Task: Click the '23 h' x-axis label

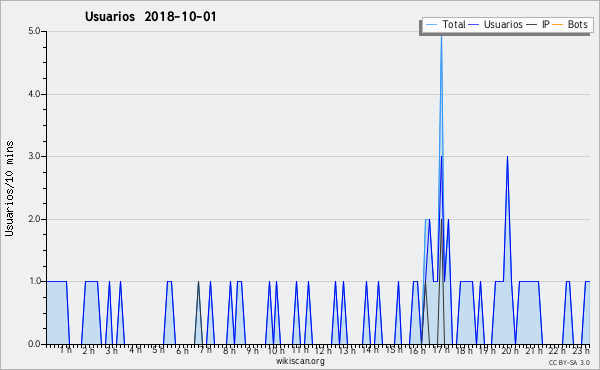Action: pyautogui.click(x=581, y=351)
